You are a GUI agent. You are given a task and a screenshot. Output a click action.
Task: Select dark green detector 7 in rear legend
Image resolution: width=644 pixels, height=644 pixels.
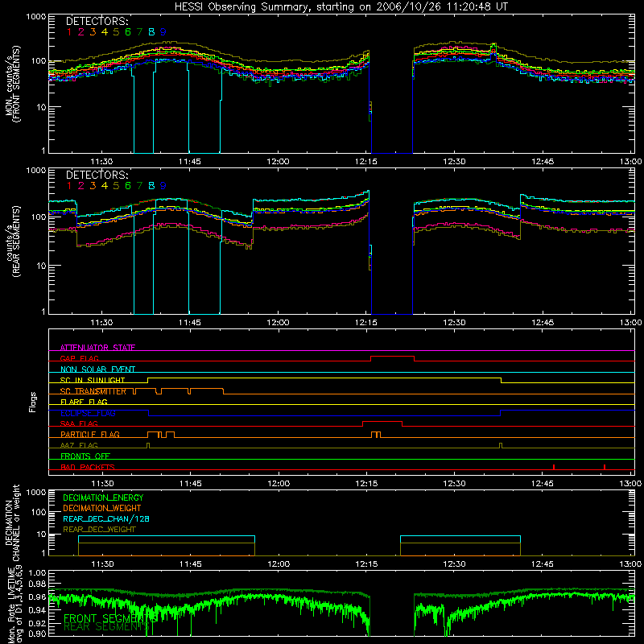[x=139, y=186]
